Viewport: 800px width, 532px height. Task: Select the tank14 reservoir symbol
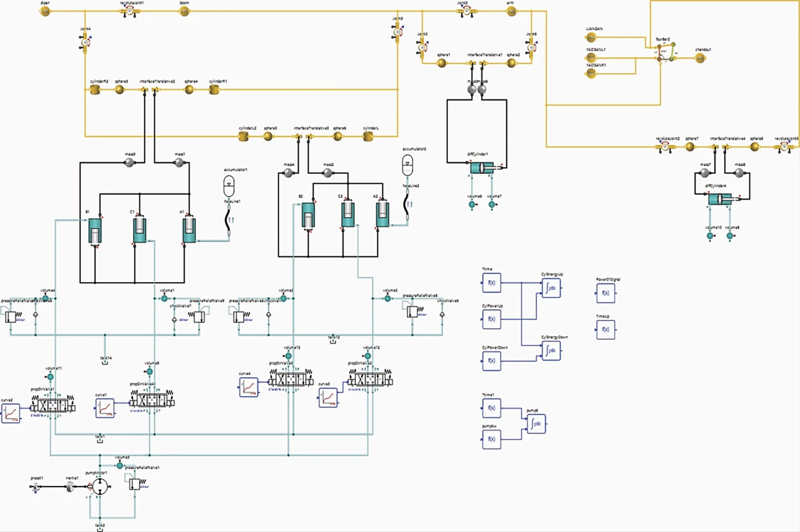tap(104, 362)
